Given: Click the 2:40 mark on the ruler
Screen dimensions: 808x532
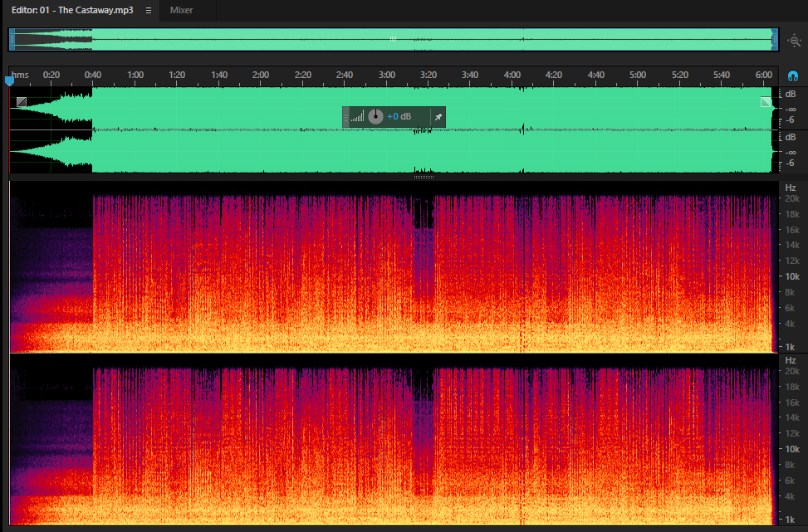Looking at the screenshot, I should point(345,75).
